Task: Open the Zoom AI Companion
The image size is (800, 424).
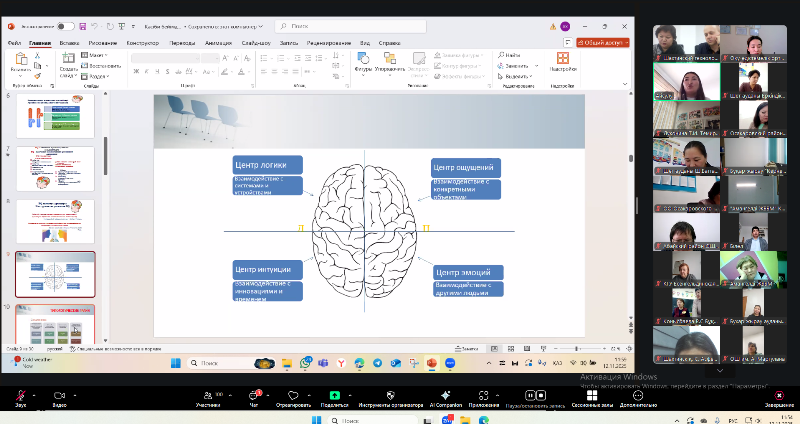Action: [444, 394]
